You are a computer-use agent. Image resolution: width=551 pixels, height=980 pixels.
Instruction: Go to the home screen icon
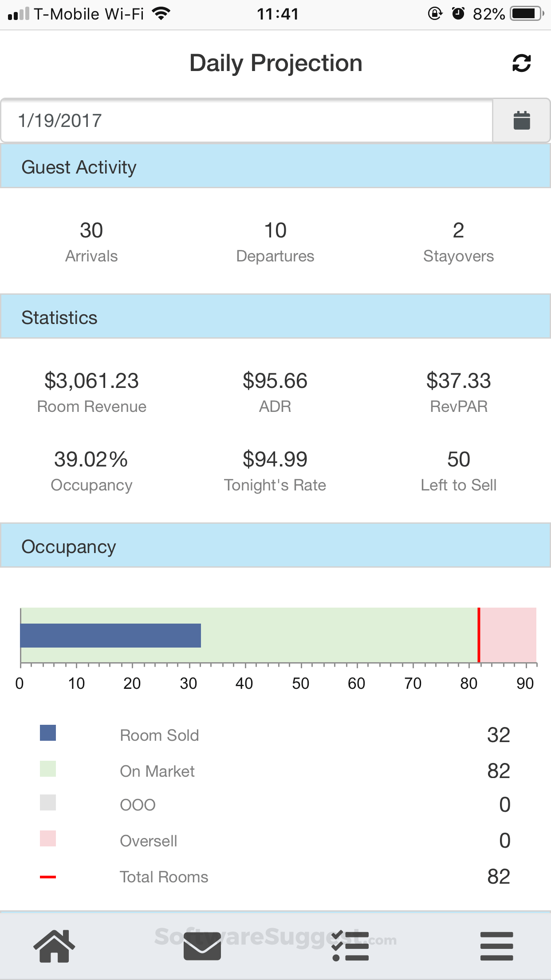54,946
